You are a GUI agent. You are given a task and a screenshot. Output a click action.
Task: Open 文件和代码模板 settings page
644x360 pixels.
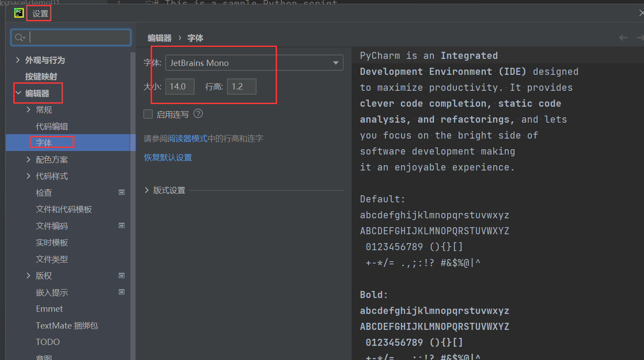[x=64, y=209]
